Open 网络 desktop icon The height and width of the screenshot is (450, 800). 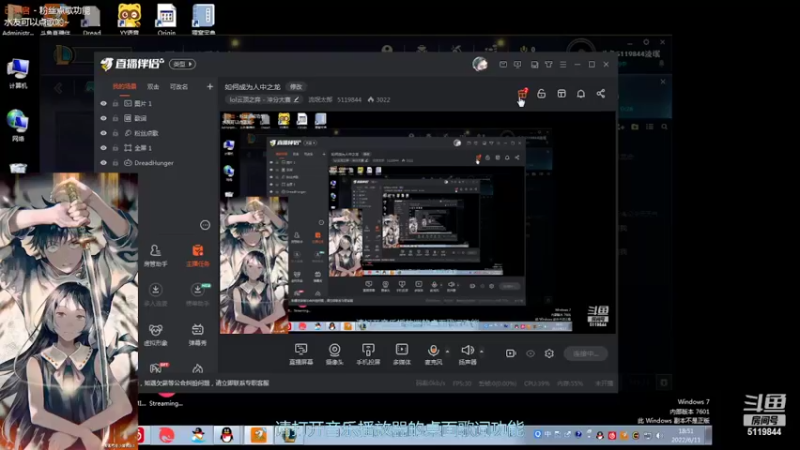click(18, 126)
